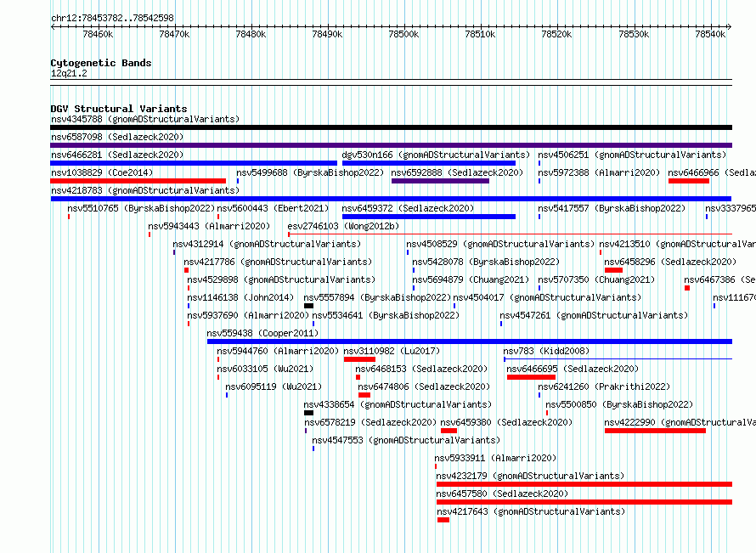Click the nsv4338654 black variant marker
756x553 pixels.
pyautogui.click(x=309, y=413)
